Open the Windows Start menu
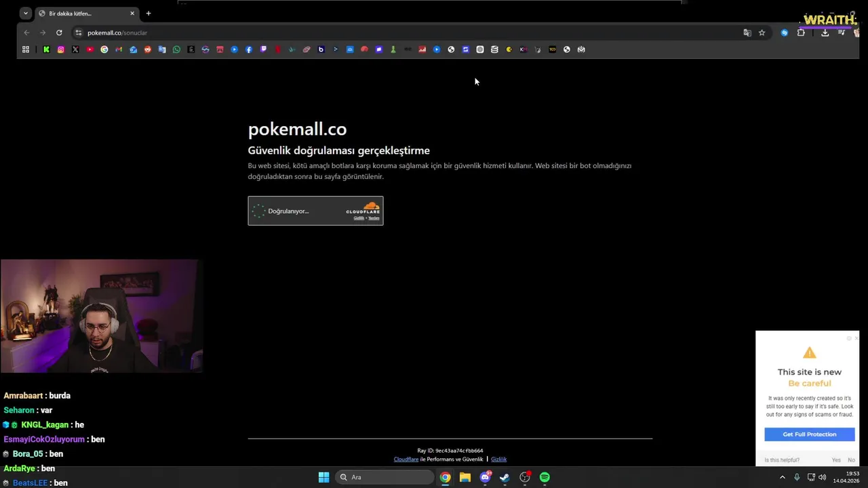Viewport: 868px width, 488px height. [x=324, y=477]
